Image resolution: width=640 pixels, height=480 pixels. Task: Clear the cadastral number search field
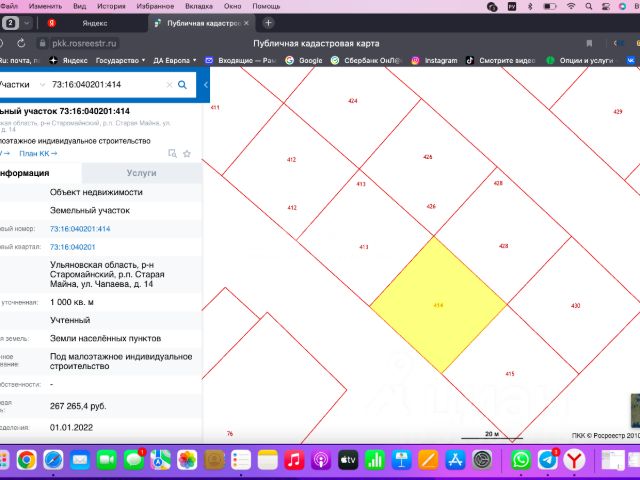point(169,85)
